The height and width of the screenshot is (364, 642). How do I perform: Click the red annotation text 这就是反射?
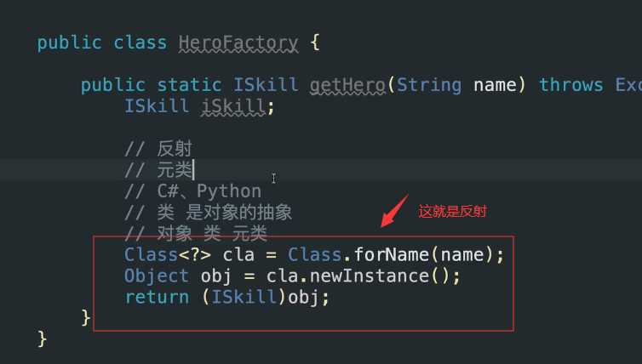click(x=452, y=212)
